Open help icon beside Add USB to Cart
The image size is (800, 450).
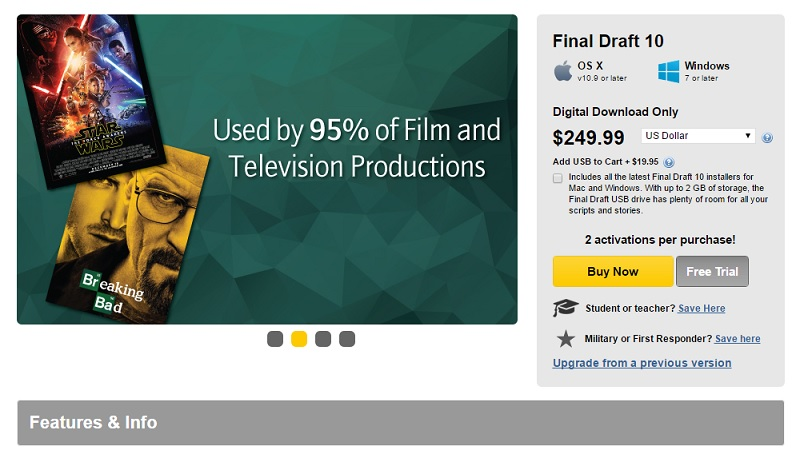click(668, 162)
